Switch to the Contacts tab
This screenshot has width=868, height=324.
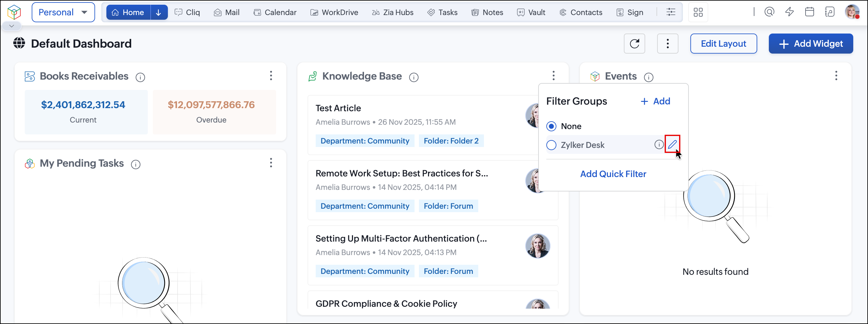pos(581,13)
